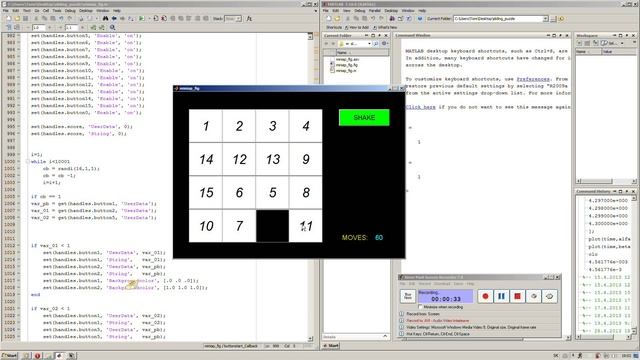Toggle Minimize when recording checkbox
640x360 pixels.
click(x=420, y=307)
